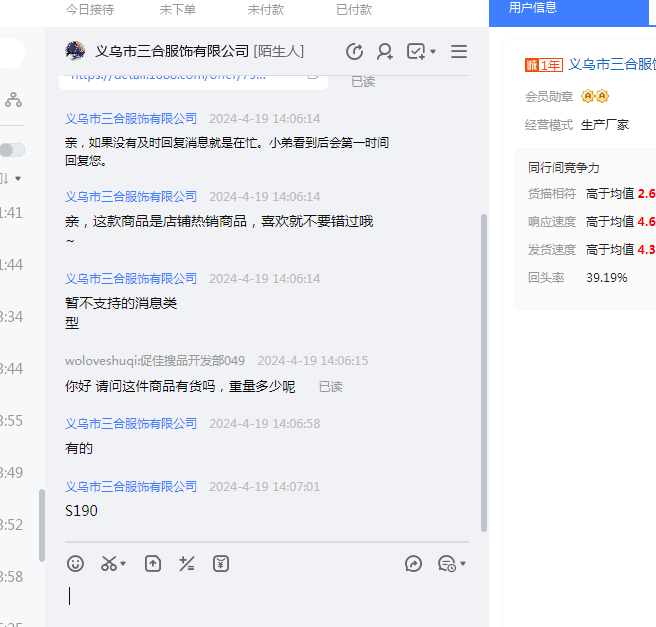Expand the sort dropdown in left sidebar
Image resolution: width=656 pixels, height=627 pixels.
pyautogui.click(x=17, y=178)
